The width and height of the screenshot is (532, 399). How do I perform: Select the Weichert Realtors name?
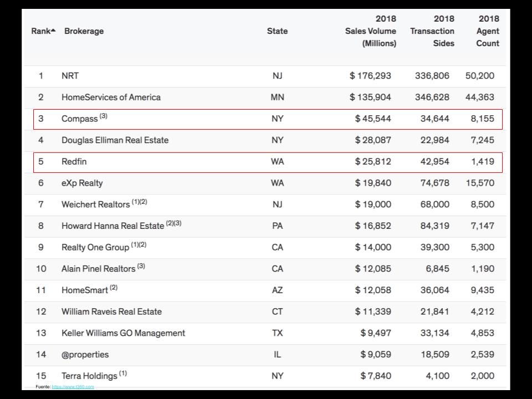(x=96, y=204)
